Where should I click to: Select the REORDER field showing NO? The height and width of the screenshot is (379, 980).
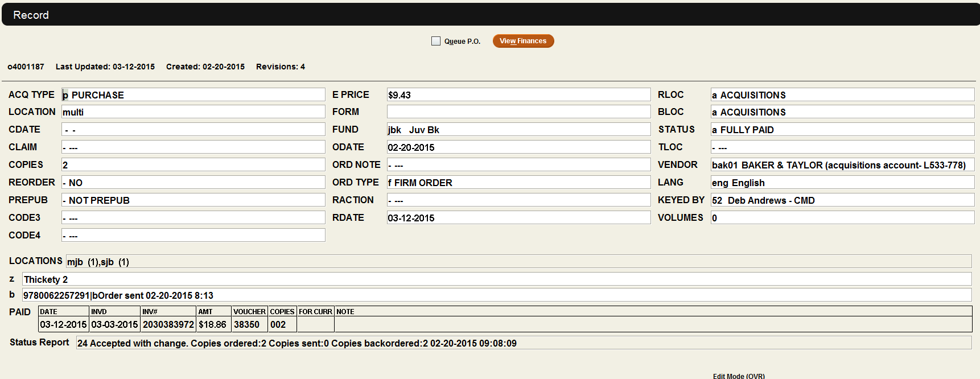[193, 182]
